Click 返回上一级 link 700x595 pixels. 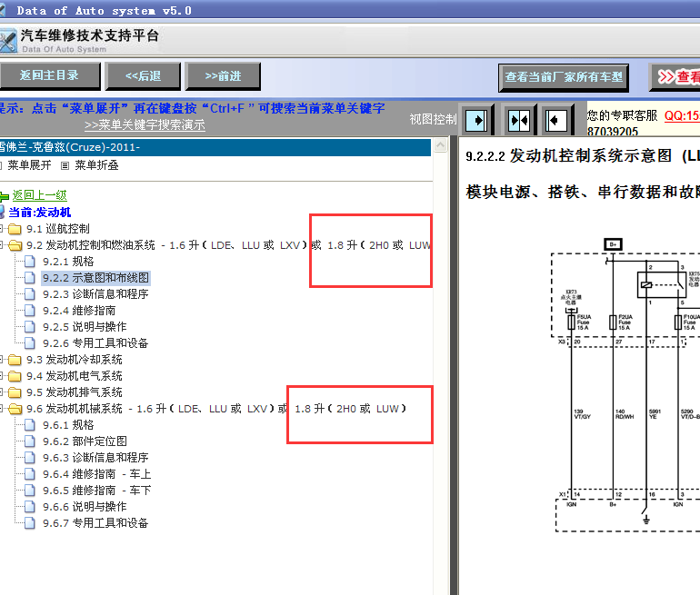pos(40,195)
